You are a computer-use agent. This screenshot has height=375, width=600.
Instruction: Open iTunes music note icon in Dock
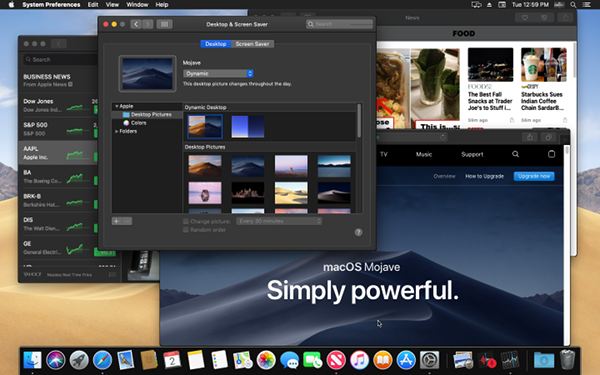359,360
